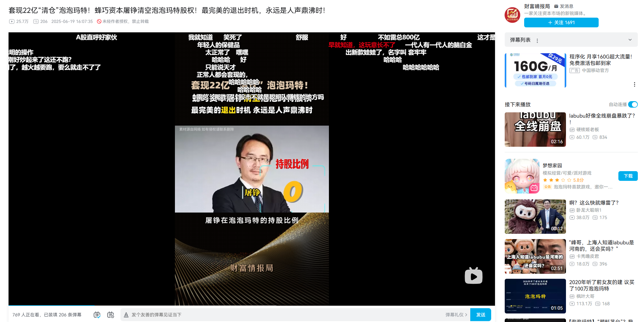Toggle the 自动连播 autoplay switch
This screenshot has width=644, height=322.
633,104
